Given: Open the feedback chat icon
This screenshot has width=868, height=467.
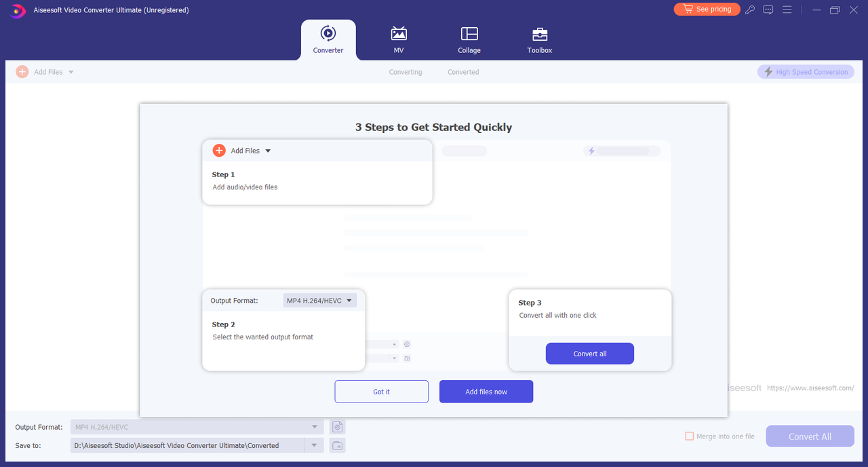Looking at the screenshot, I should tap(768, 10).
